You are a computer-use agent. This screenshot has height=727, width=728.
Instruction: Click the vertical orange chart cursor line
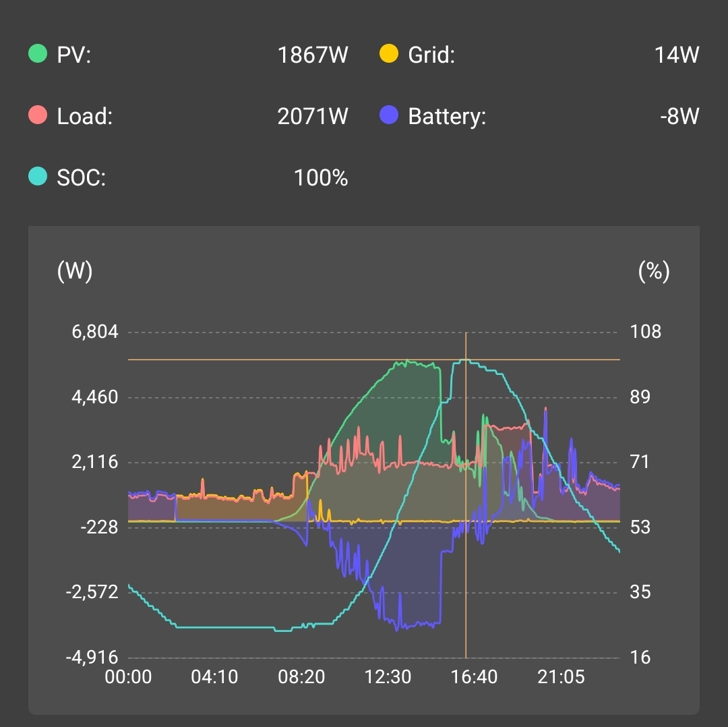(x=466, y=495)
